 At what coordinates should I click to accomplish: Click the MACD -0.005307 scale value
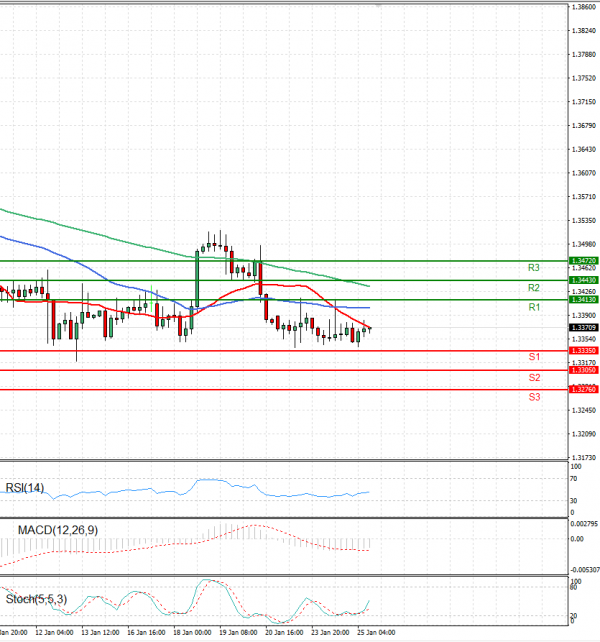point(585,570)
